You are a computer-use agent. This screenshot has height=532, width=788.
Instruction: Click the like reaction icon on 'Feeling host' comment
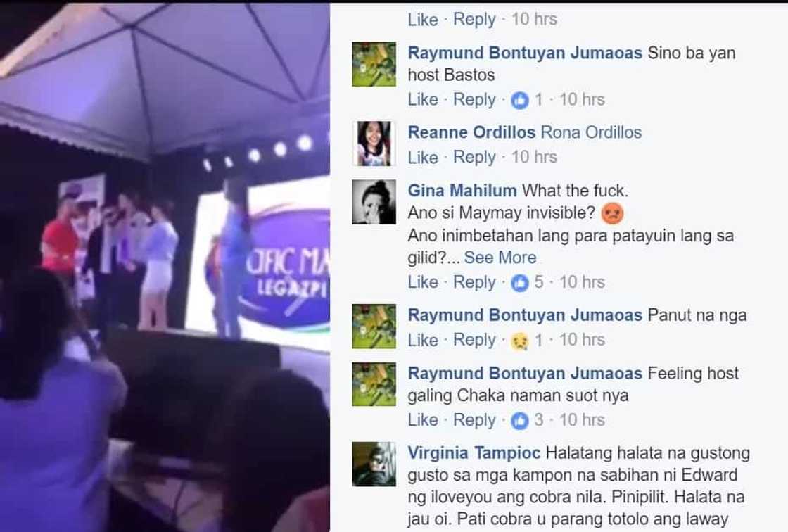(520, 421)
